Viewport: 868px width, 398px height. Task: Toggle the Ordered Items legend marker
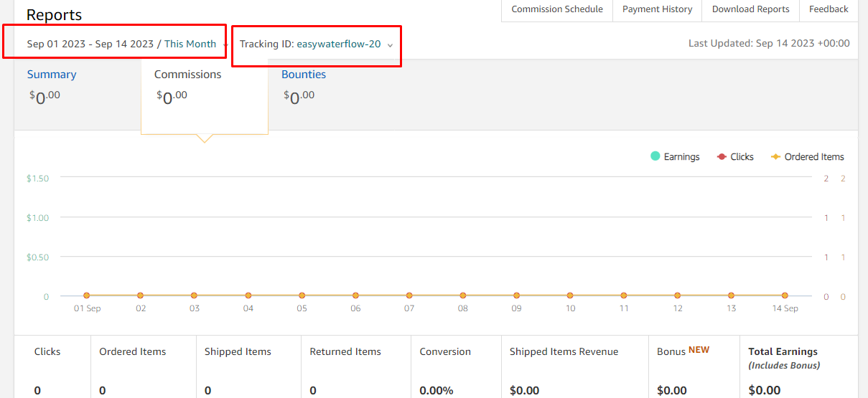[775, 156]
